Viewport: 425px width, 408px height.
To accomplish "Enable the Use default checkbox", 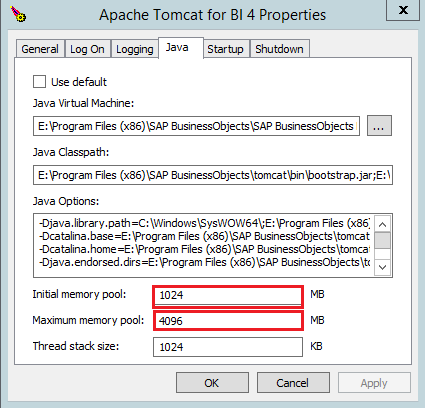I will click(x=39, y=82).
